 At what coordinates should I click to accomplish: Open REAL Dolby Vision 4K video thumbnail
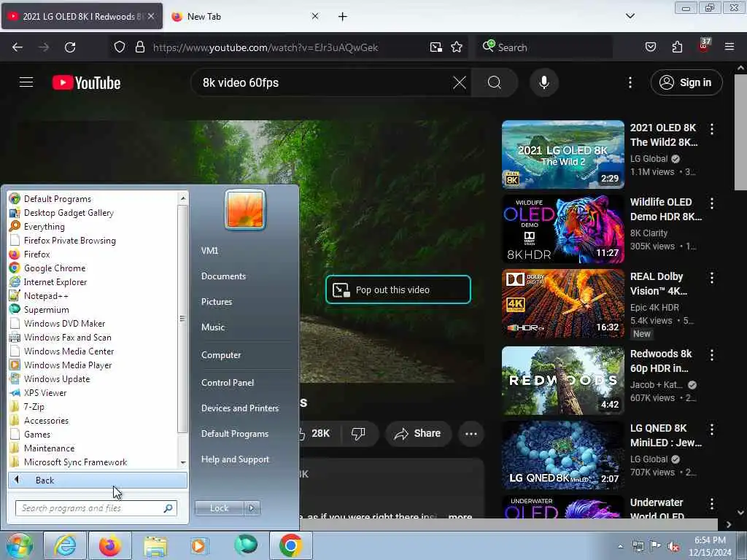[562, 303]
